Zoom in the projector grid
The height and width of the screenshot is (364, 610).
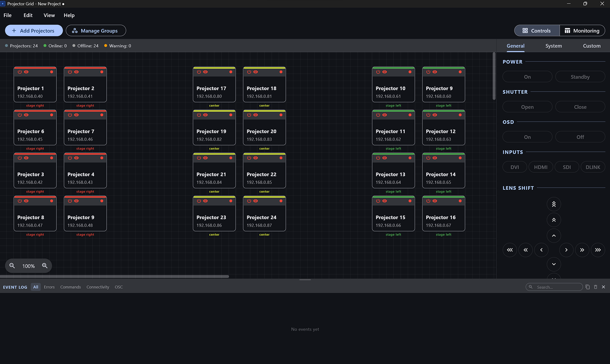tap(45, 266)
